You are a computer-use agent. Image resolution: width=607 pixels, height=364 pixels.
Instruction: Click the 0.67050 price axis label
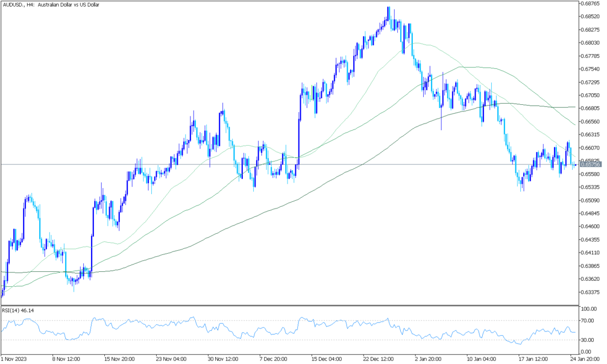coord(591,95)
